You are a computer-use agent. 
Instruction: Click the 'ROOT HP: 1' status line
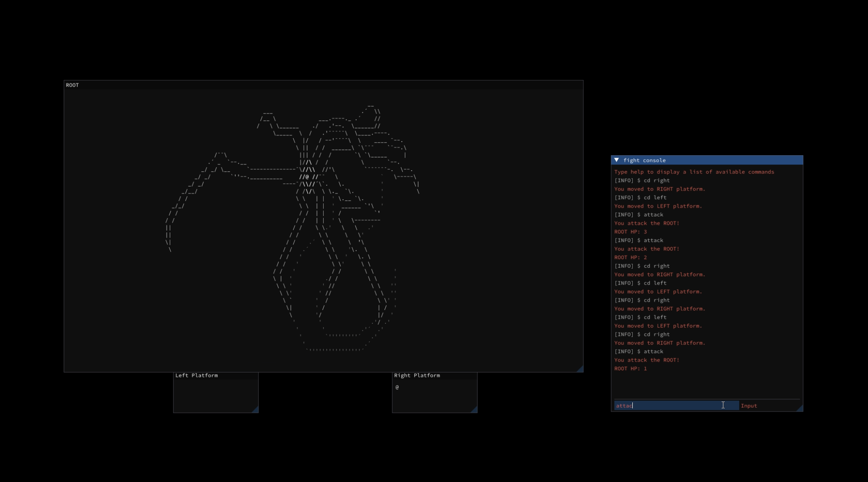631,369
